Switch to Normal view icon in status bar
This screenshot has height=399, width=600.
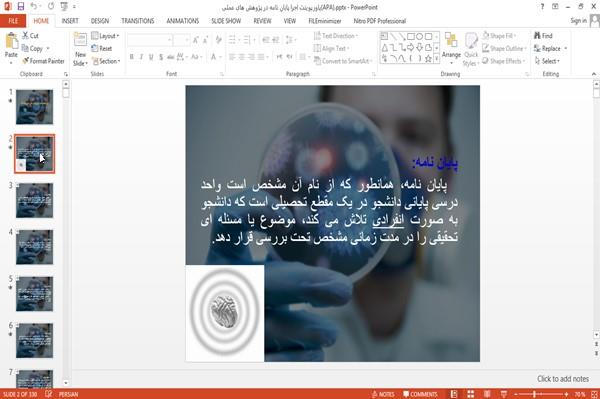pos(454,394)
